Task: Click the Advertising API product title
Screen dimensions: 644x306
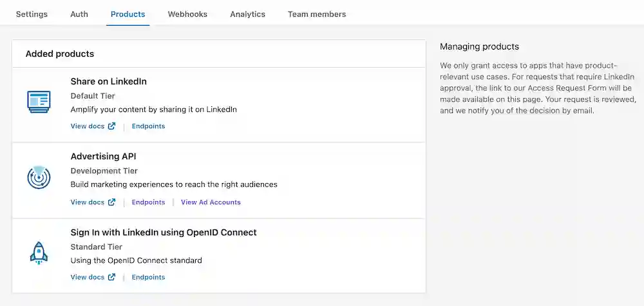Action: pos(103,157)
